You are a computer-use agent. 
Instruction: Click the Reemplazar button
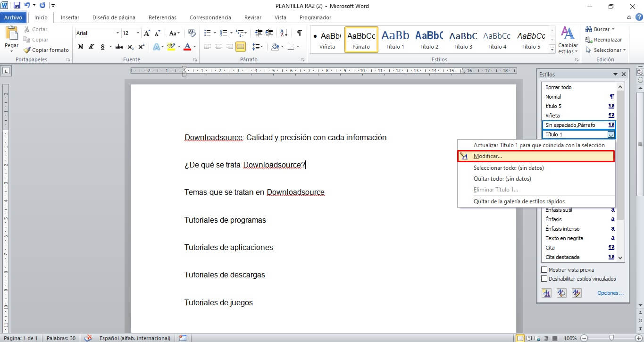[x=603, y=40]
